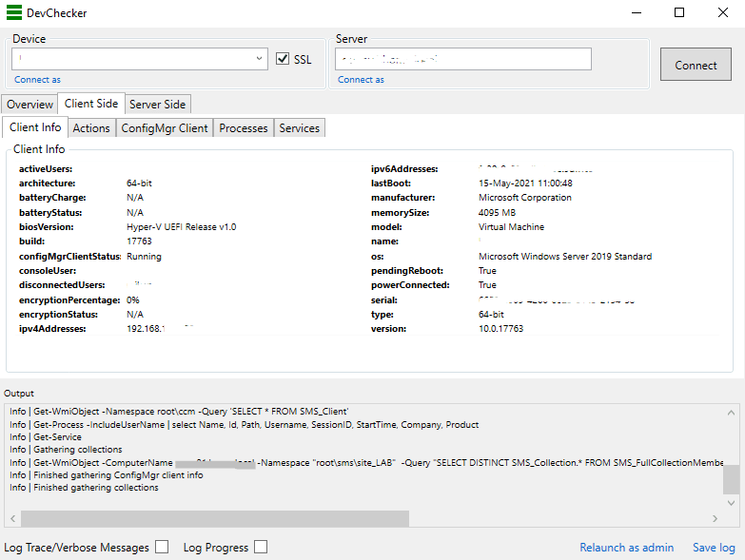The width and height of the screenshot is (745, 560).
Task: Click the Connect button
Action: tap(696, 64)
